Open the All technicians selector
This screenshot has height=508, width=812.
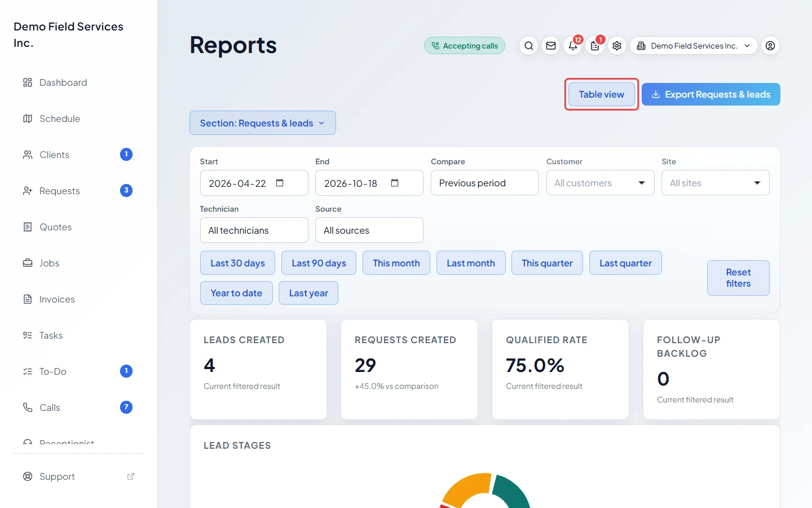tap(254, 230)
